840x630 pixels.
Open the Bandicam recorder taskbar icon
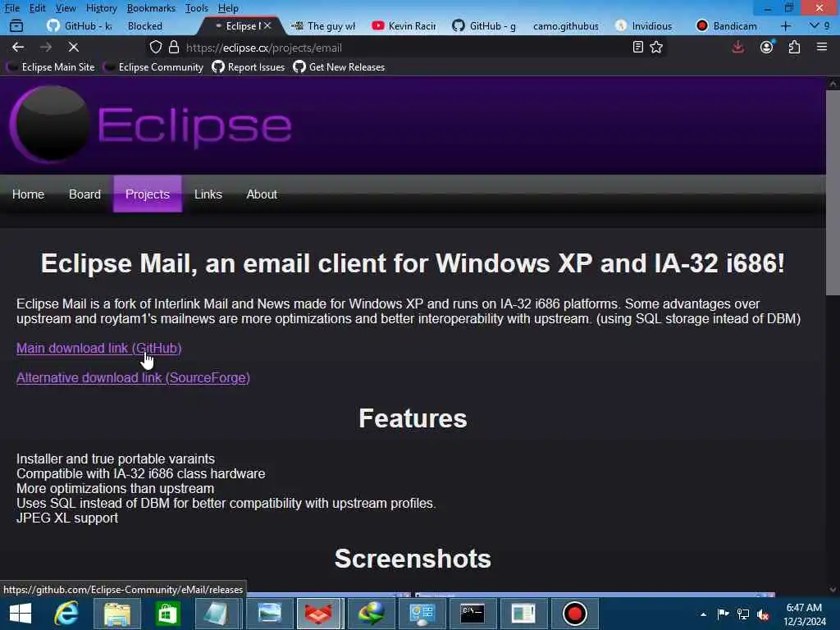coord(574,614)
